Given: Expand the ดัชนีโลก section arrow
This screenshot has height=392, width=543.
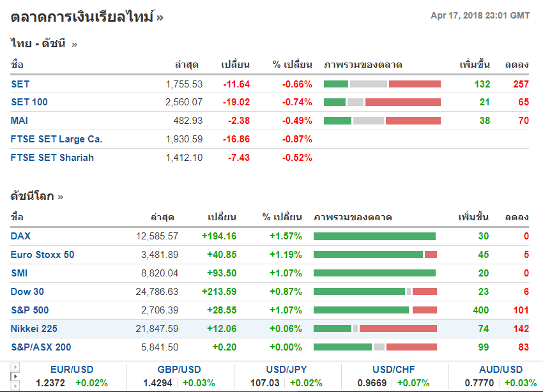Looking at the screenshot, I should point(61,197).
